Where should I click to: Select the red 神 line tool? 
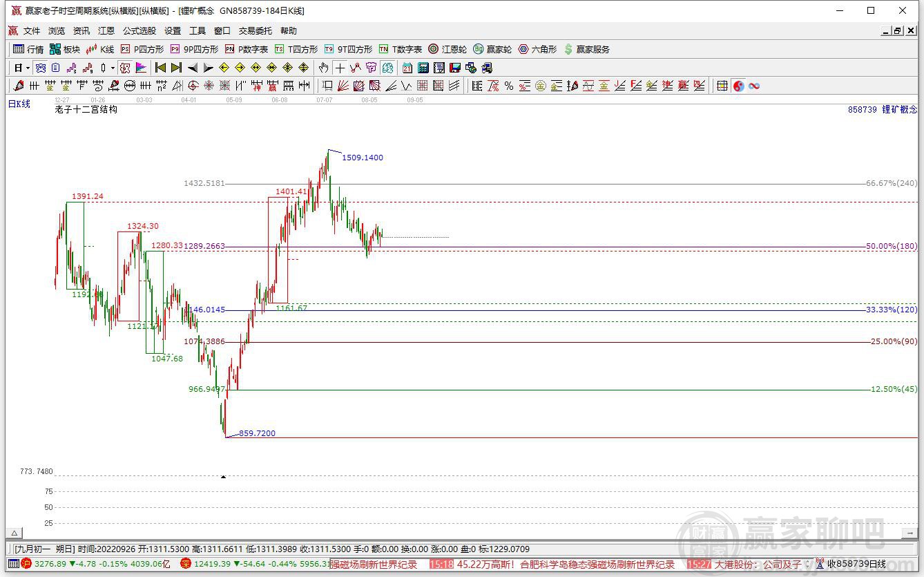tap(256, 86)
